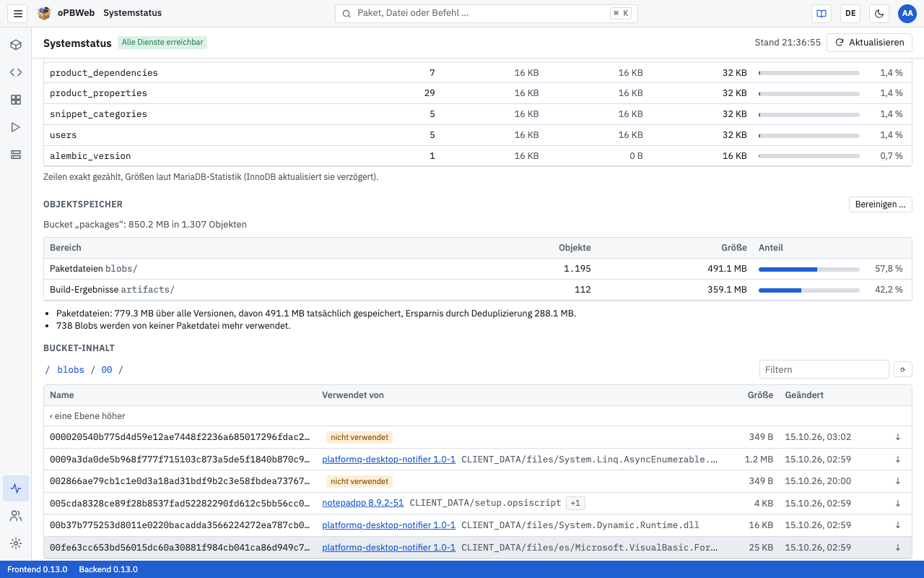The image size is (924, 578).
Task: Open the four-squares grid icon in sidebar
Action: point(16,100)
